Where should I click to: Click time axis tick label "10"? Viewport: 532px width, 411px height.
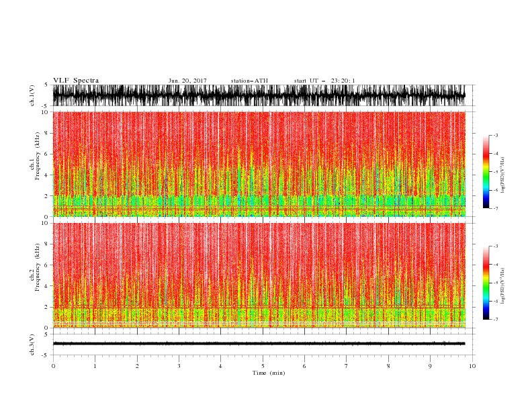coord(472,366)
